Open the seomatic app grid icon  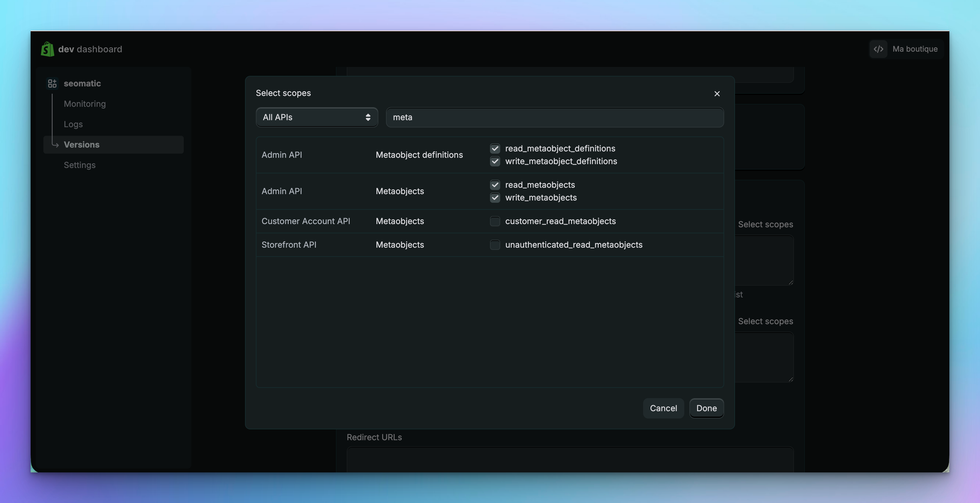click(x=52, y=83)
